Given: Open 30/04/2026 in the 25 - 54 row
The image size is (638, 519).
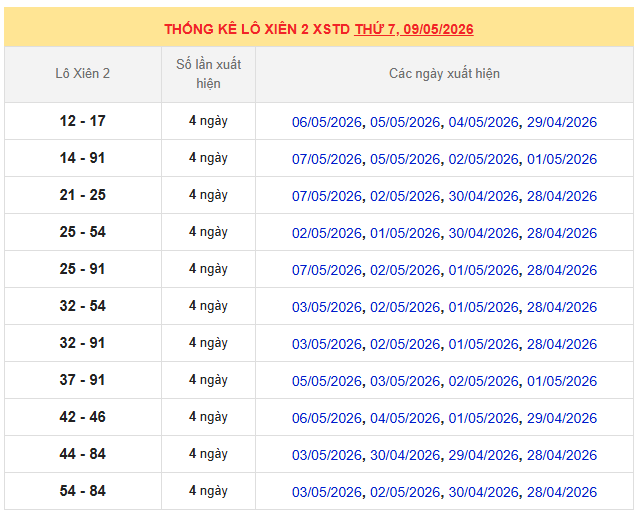Looking at the screenshot, I should pyautogui.click(x=483, y=233).
